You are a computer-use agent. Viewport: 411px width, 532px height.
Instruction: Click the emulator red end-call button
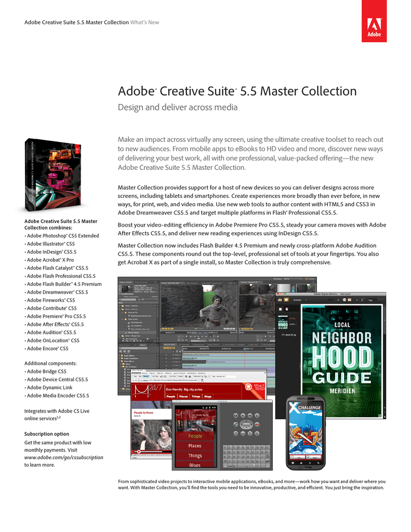click(257, 424)
